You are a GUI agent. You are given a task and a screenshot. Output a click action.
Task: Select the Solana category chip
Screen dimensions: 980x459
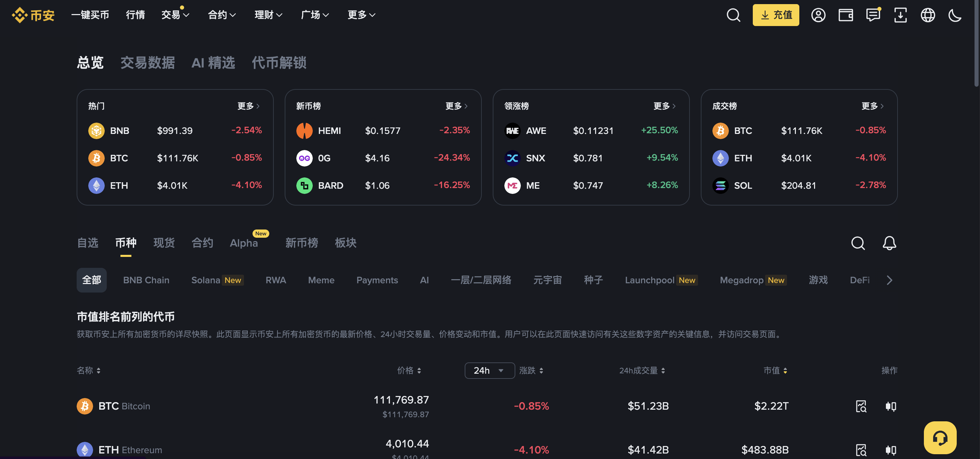point(217,280)
